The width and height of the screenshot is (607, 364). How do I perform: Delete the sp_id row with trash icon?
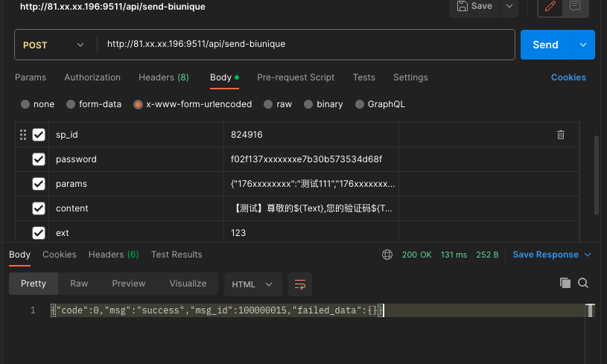[561, 135]
